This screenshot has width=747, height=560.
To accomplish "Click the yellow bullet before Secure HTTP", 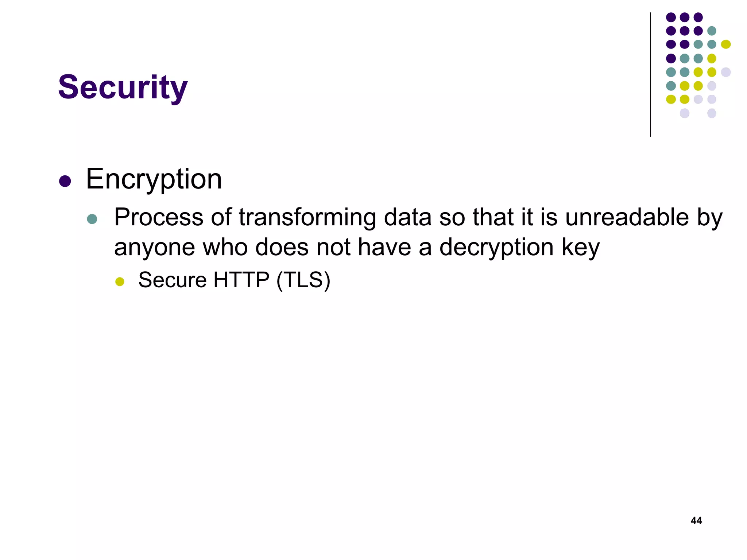I will click(x=120, y=282).
